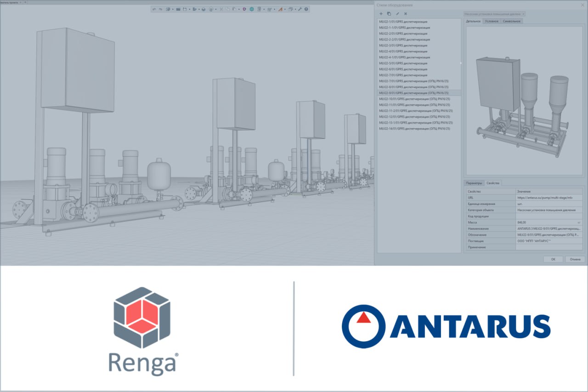The height and width of the screenshot is (392, 588).
Task: Switch to the Детальное tab
Action: (473, 21)
